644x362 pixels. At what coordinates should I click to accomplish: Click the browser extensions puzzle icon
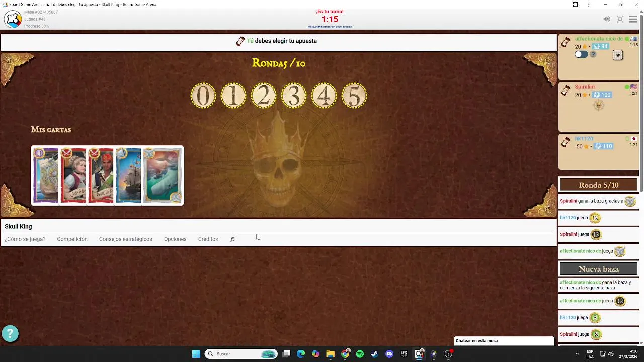(x=576, y=5)
